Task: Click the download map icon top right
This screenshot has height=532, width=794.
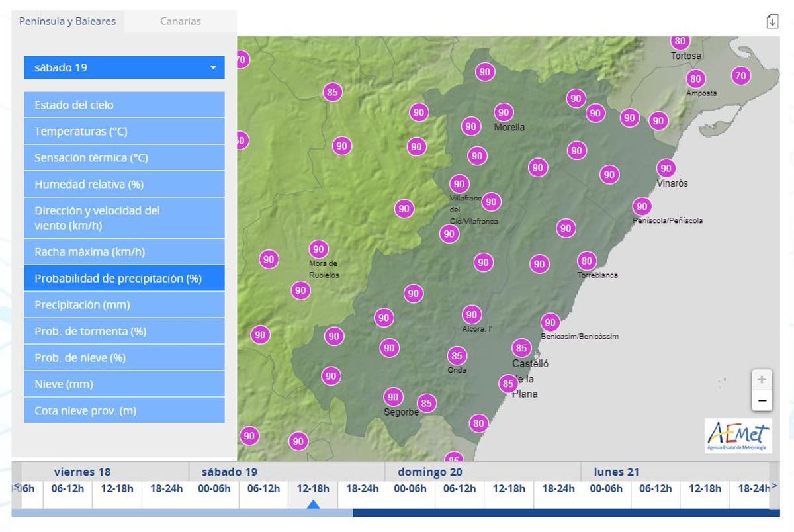Action: [x=773, y=21]
